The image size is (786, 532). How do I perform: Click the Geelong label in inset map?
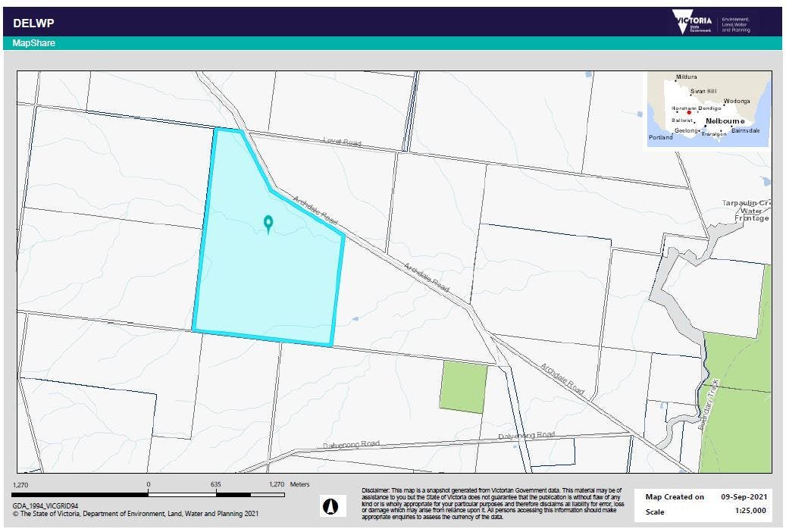pos(686,130)
